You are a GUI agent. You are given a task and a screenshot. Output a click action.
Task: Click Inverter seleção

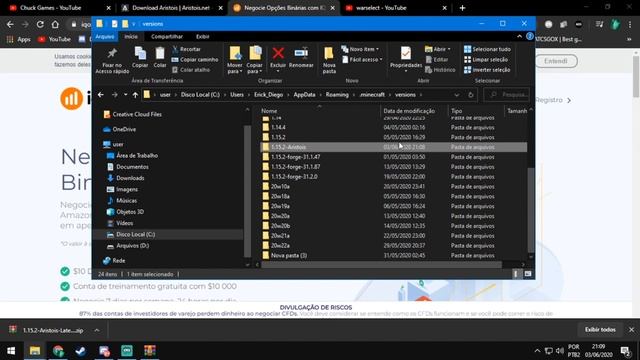[487, 70]
